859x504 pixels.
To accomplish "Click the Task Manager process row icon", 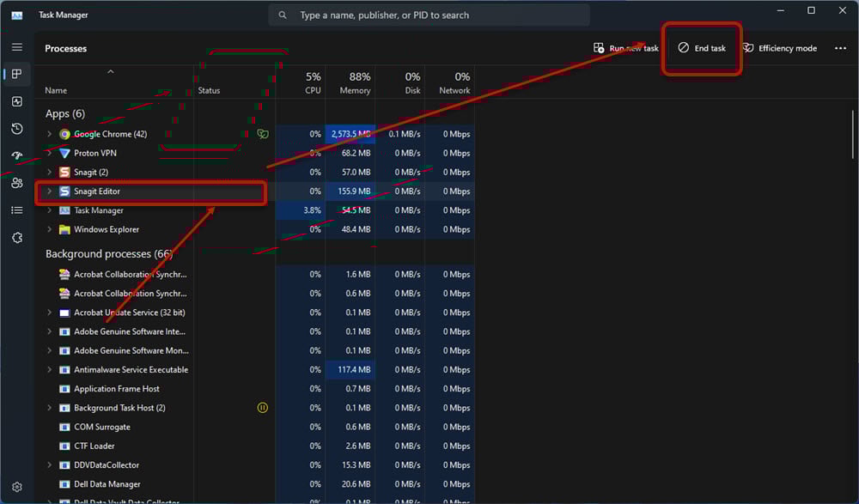I will pyautogui.click(x=64, y=210).
